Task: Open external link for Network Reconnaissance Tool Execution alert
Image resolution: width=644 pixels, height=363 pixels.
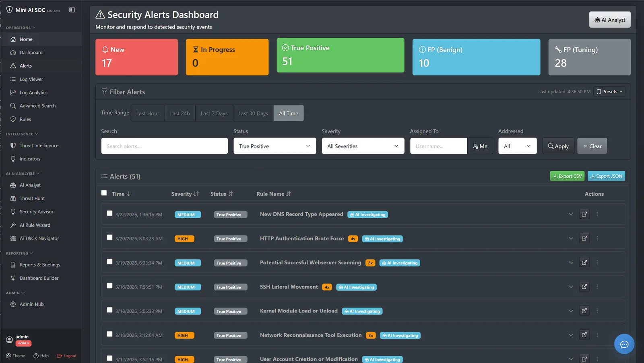Action: tap(584, 334)
